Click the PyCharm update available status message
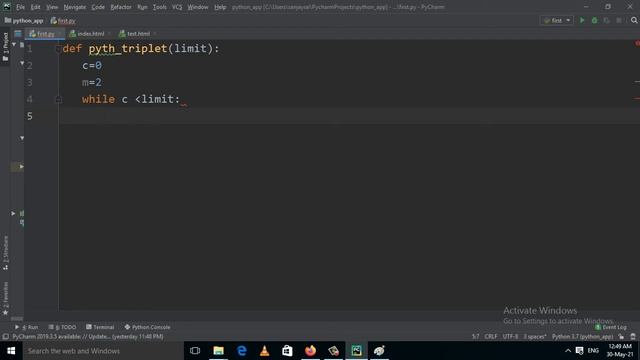Viewport: 640px width, 360px height. tap(88, 337)
